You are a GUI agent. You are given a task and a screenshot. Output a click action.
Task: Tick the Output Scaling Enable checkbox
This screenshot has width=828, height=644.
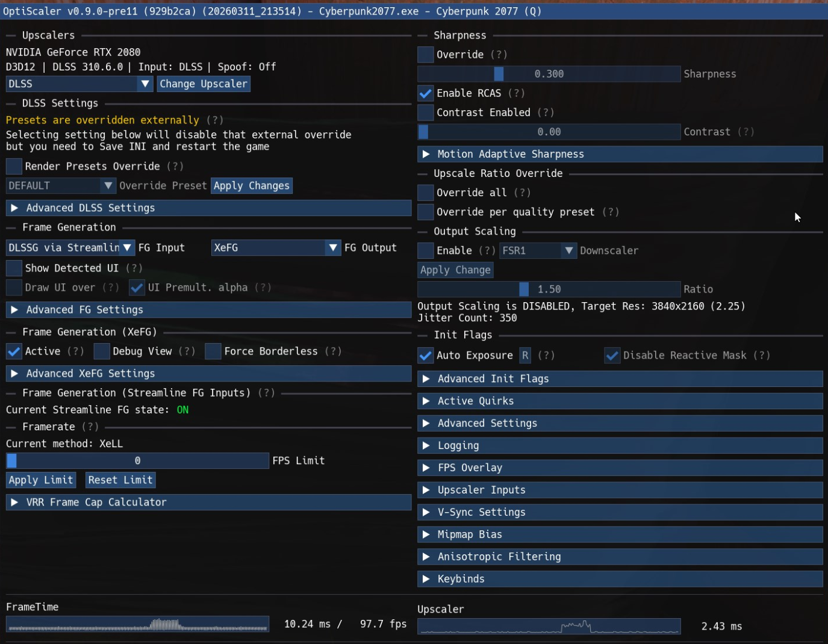(x=426, y=251)
